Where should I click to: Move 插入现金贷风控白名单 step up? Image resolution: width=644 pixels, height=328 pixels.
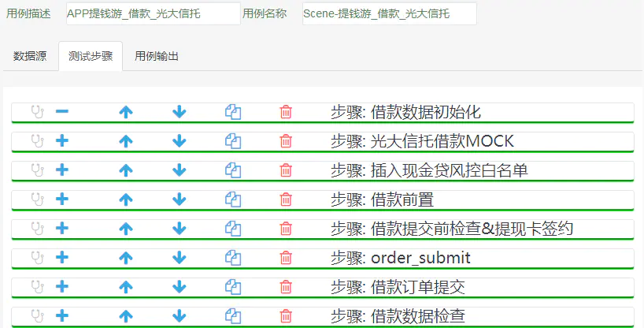[x=126, y=170]
